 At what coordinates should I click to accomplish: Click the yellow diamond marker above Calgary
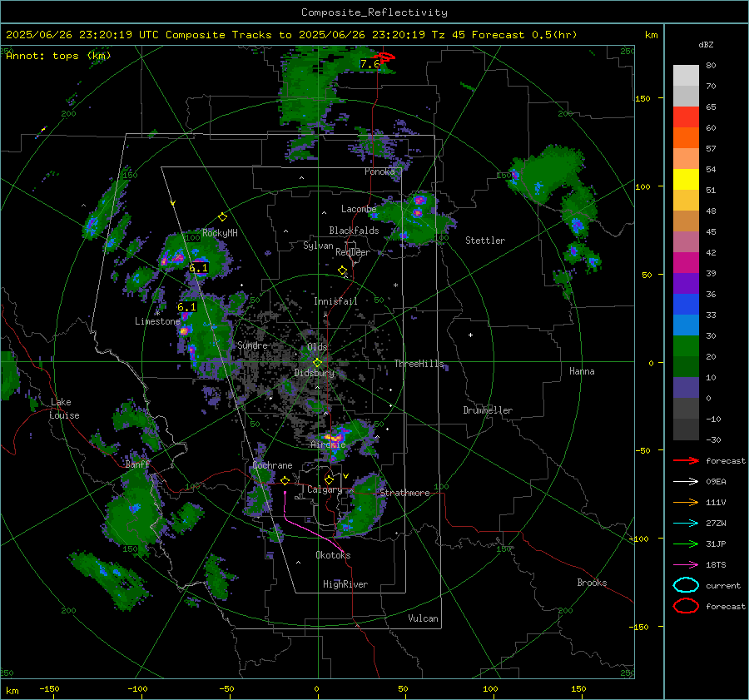329,479
